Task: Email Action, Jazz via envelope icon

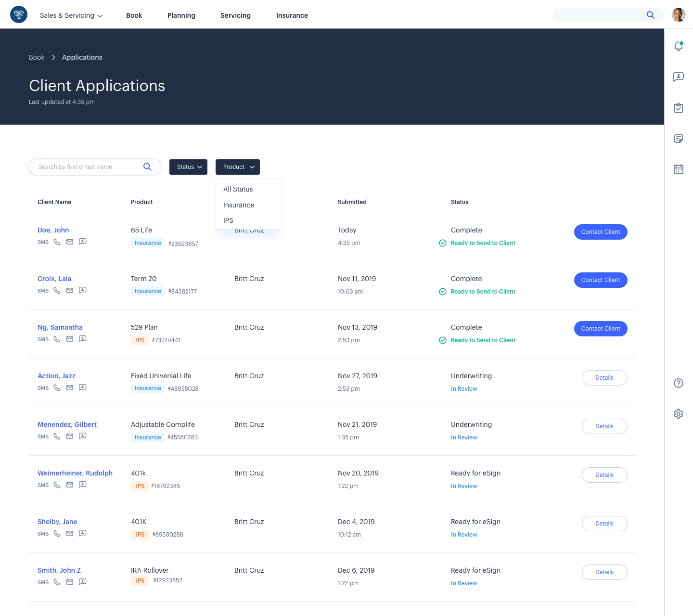Action: point(70,387)
